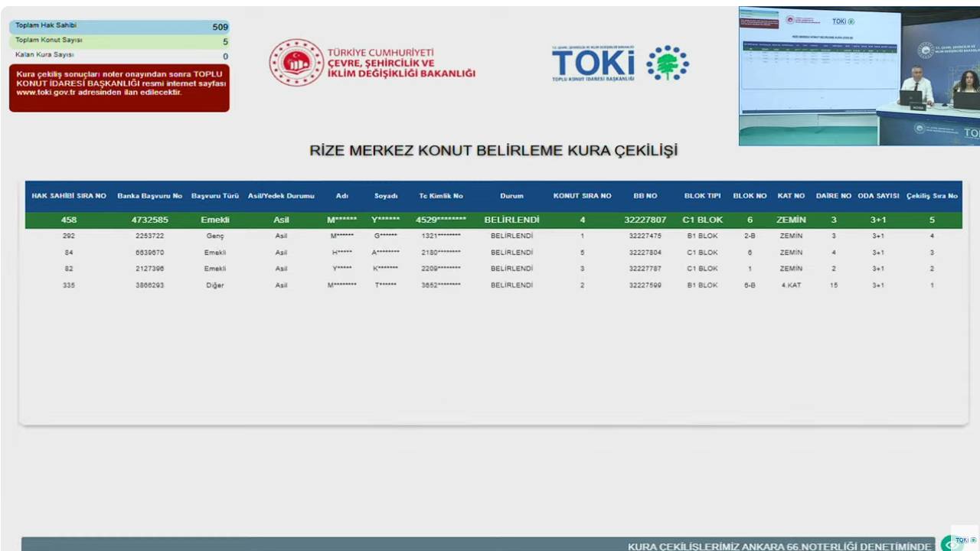Select hak sahibi number 292
The height and width of the screenshot is (551, 980).
(x=69, y=236)
